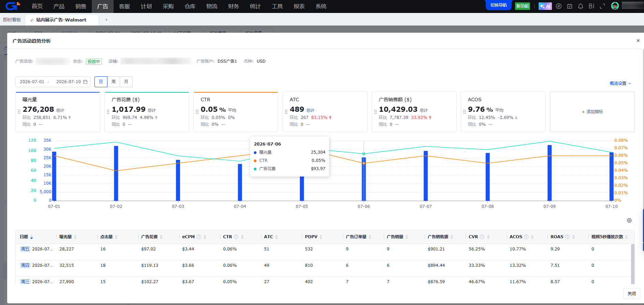Toggle fullscreen expand icon
Image resolution: width=644 pixels, height=305 pixels.
(602, 6)
